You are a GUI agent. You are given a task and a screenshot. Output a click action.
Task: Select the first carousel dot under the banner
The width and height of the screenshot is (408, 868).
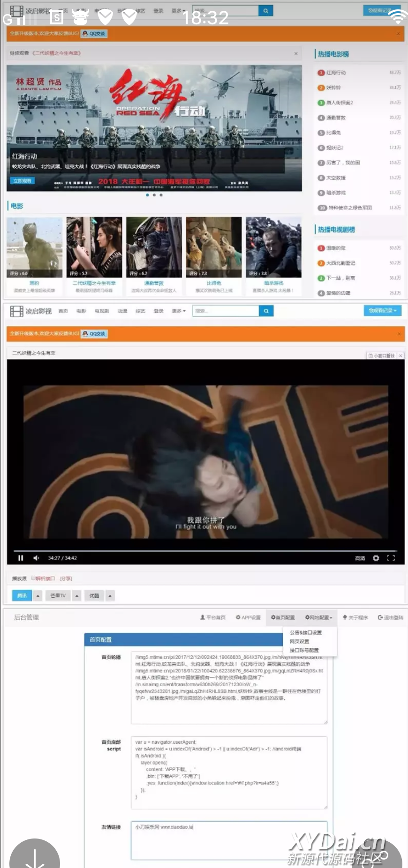[147, 195]
